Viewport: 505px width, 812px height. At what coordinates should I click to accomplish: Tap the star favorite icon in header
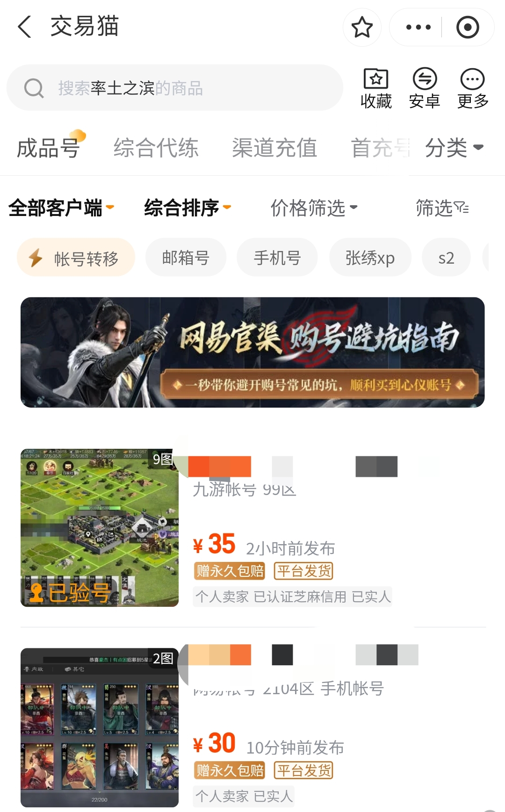[x=362, y=27]
